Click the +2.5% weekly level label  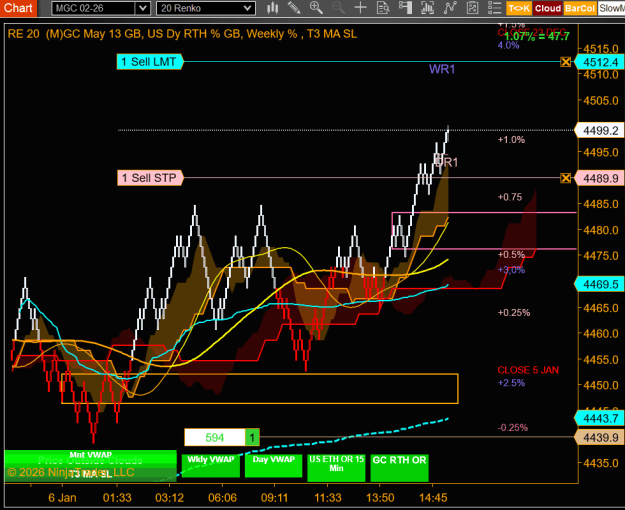tap(511, 383)
